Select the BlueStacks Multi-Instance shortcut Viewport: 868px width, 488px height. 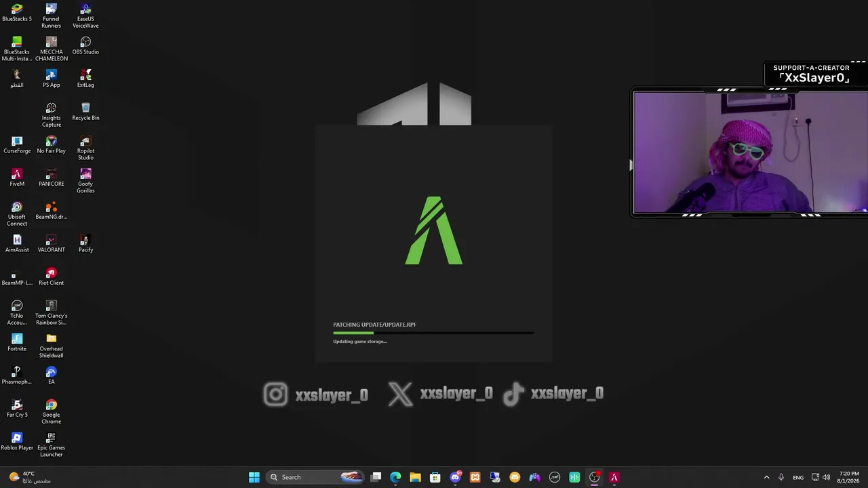point(17,49)
